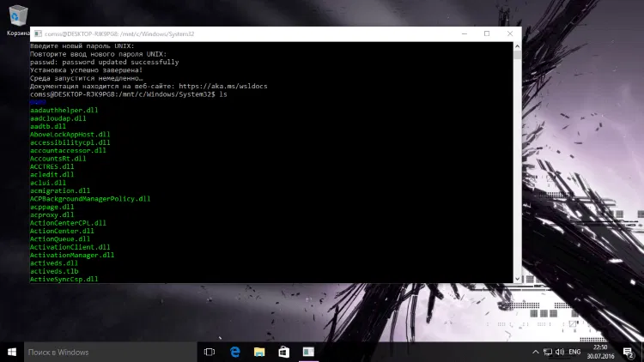Open the Windows Store taskbar icon

284,353
